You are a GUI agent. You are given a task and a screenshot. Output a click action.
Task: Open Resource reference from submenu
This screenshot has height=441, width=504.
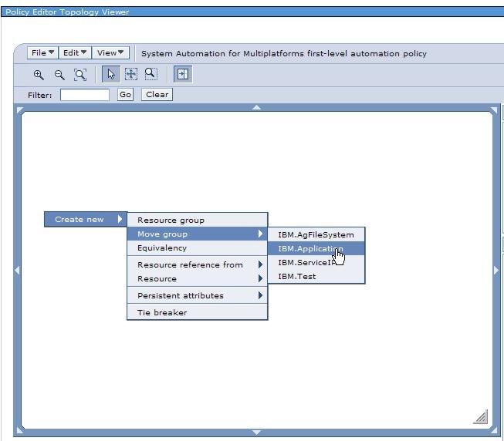[198, 264]
